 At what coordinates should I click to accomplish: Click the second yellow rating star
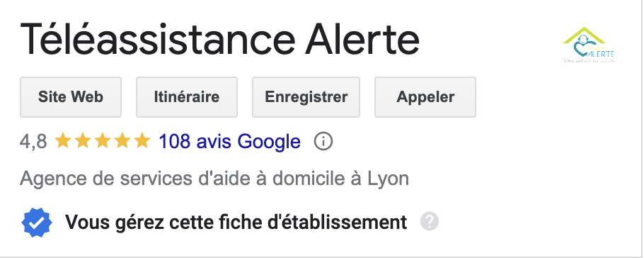(83, 141)
